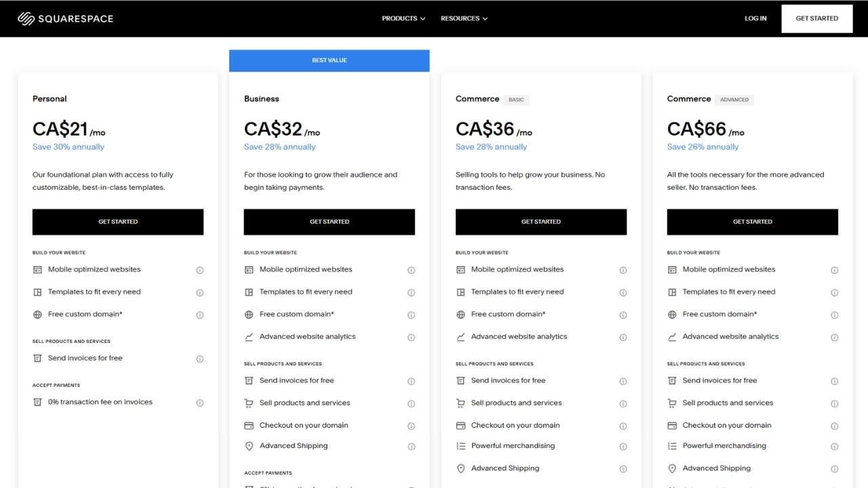Click location pin icon beside Business Advanced Shipping
Viewport: 868px width, 488px height.
[249, 446]
